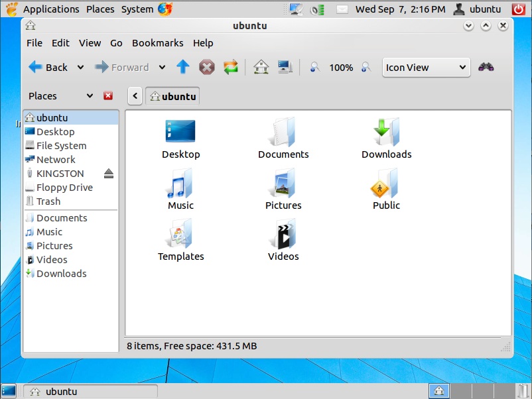Close the Places side pane
This screenshot has height=399, width=532.
click(108, 96)
